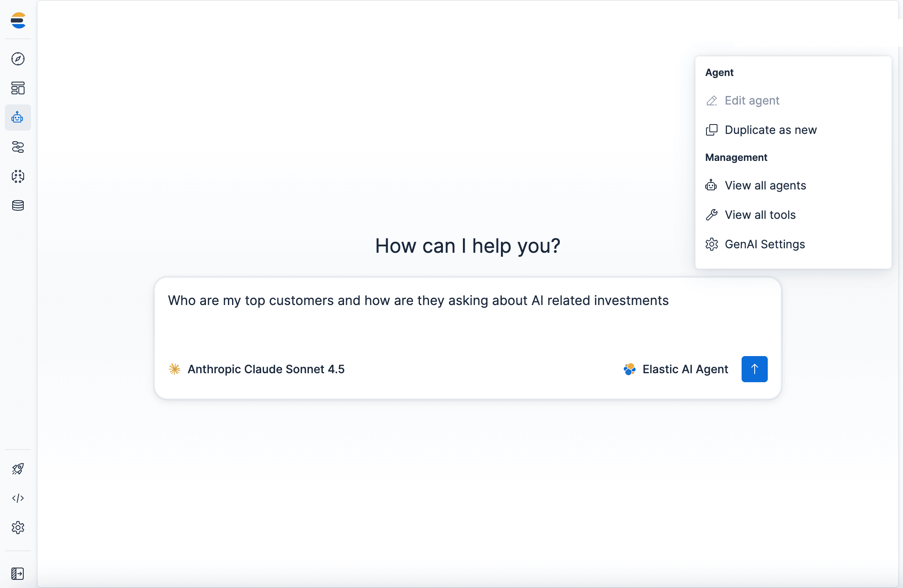The width and height of the screenshot is (903, 588).
Task: Open the Machine Learning sidebar icon
Action: point(18,177)
